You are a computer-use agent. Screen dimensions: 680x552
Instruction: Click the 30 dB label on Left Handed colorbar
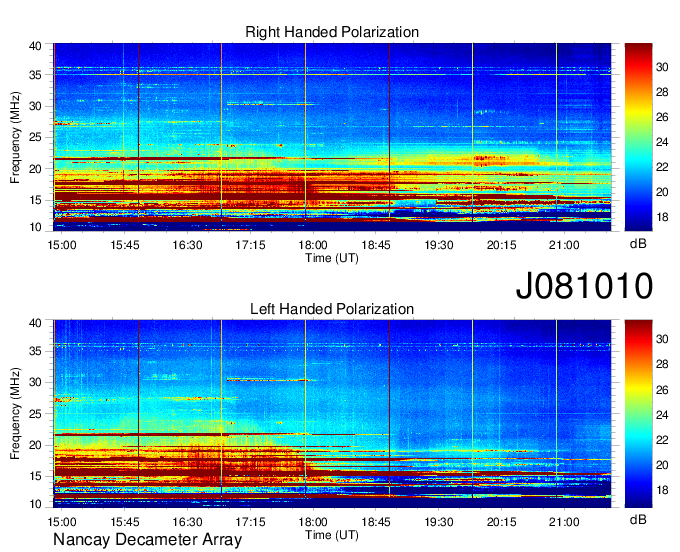click(662, 339)
